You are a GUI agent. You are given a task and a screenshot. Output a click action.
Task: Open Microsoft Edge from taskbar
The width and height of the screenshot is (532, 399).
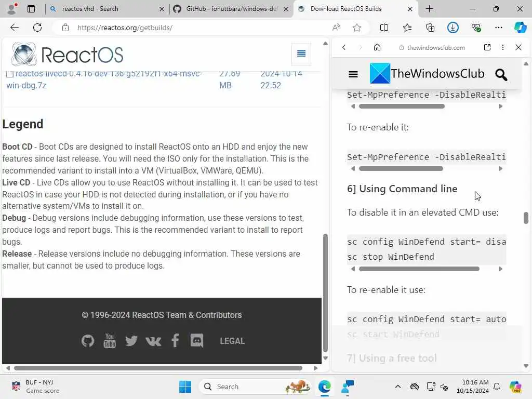click(x=324, y=387)
